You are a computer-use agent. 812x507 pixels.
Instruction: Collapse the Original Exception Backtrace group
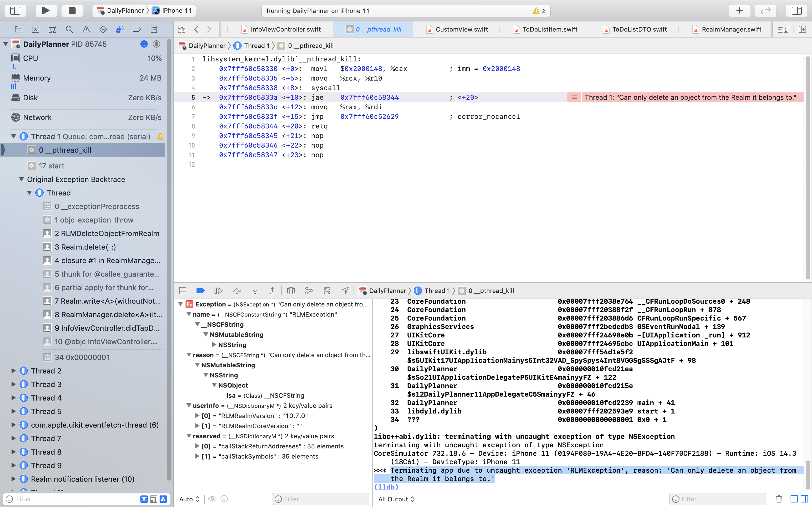pyautogui.click(x=21, y=179)
